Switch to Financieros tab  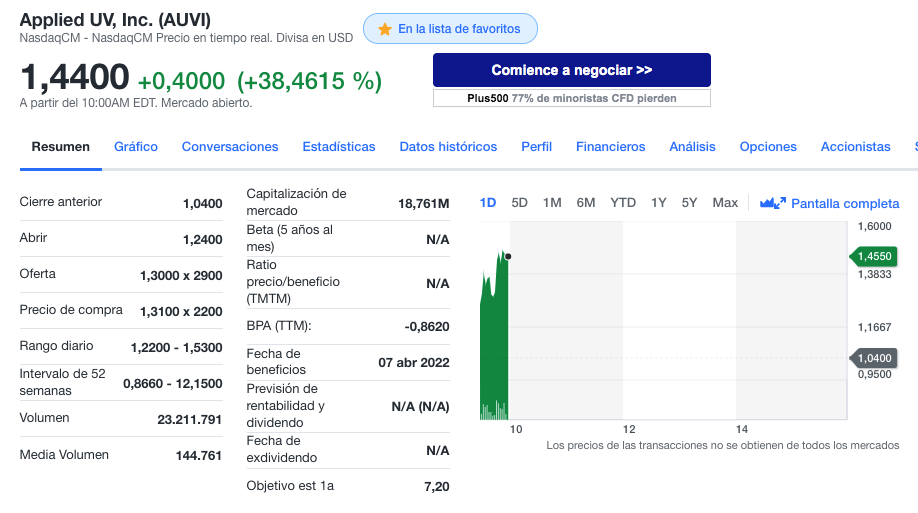pyautogui.click(x=611, y=147)
